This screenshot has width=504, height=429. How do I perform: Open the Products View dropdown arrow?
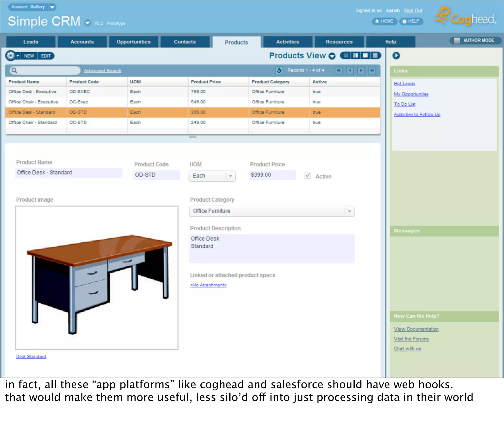[x=332, y=56]
